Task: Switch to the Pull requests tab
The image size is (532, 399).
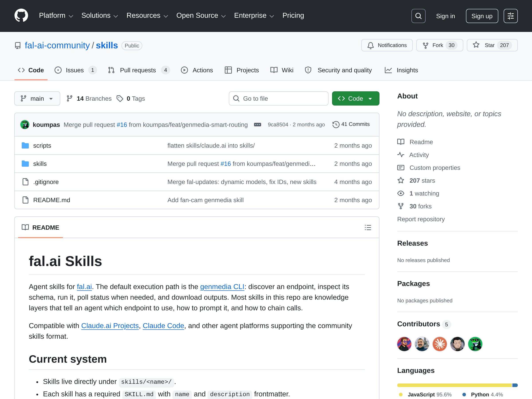Action: point(139,70)
